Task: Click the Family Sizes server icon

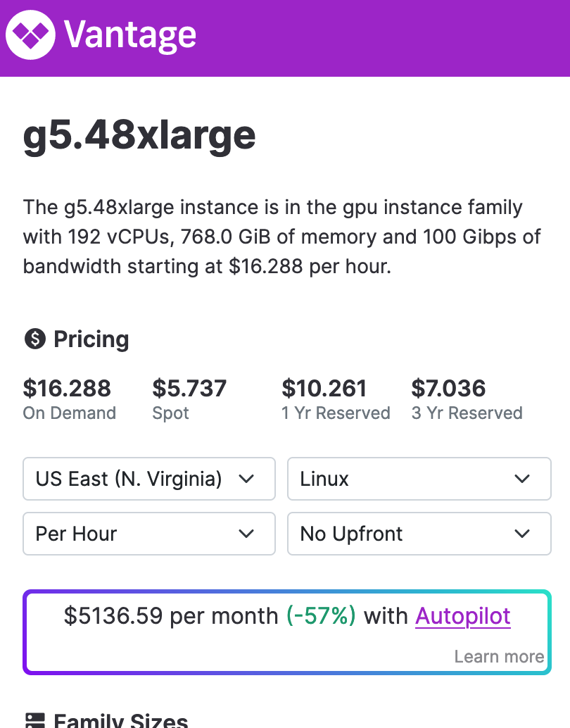Action: pyautogui.click(x=34, y=720)
